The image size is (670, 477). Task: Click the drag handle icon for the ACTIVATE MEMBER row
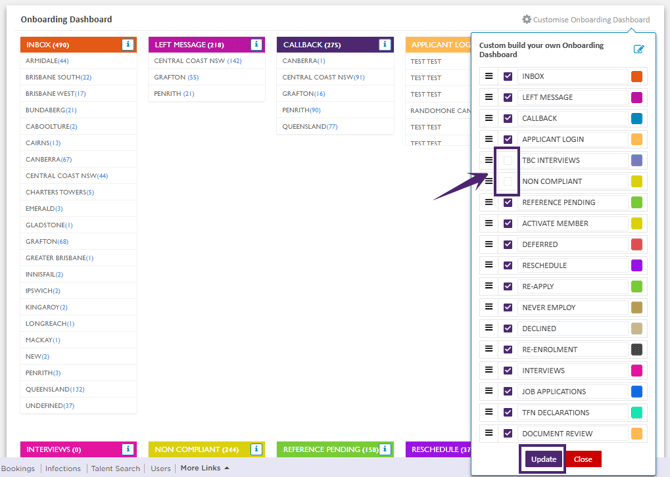489,223
